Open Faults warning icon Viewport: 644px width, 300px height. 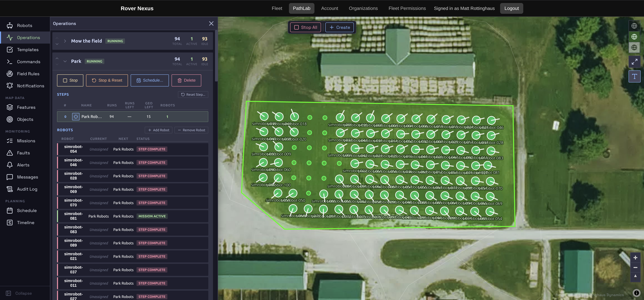click(x=10, y=153)
